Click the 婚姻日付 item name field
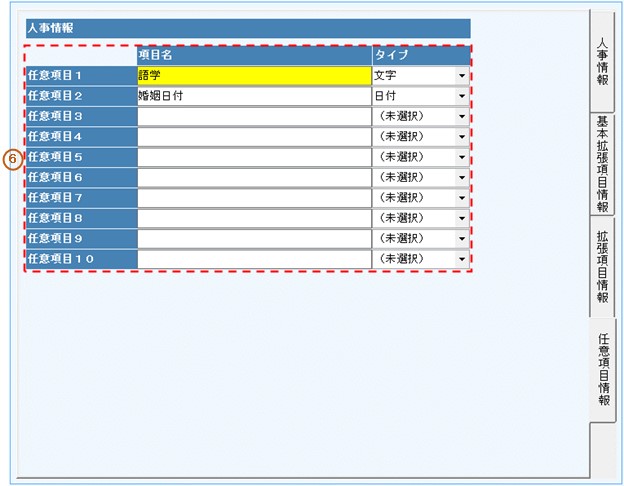 coord(253,97)
